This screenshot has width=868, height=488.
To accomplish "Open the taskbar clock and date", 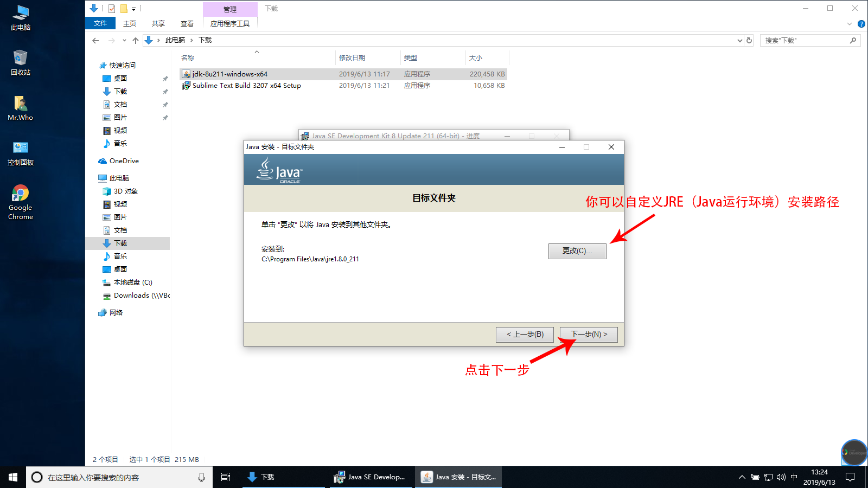I will (x=819, y=477).
